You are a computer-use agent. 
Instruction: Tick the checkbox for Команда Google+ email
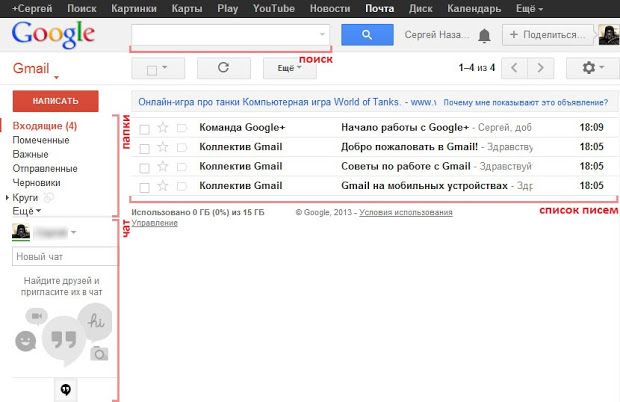[x=145, y=129]
